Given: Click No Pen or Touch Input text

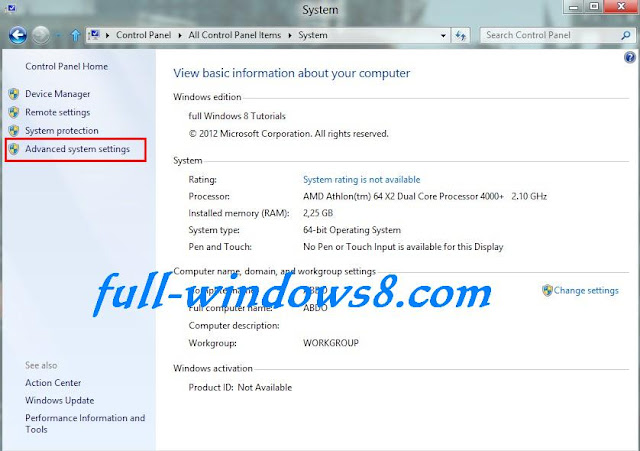Looking at the screenshot, I should (403, 247).
